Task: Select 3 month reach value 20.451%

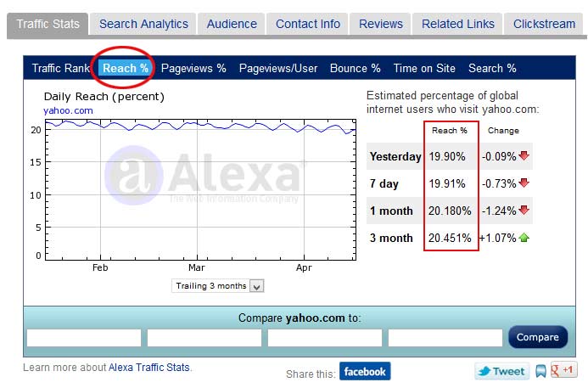Action: 450,238
